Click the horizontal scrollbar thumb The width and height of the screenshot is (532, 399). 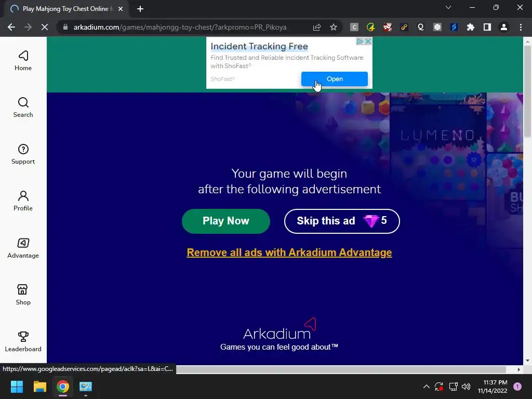click(341, 369)
